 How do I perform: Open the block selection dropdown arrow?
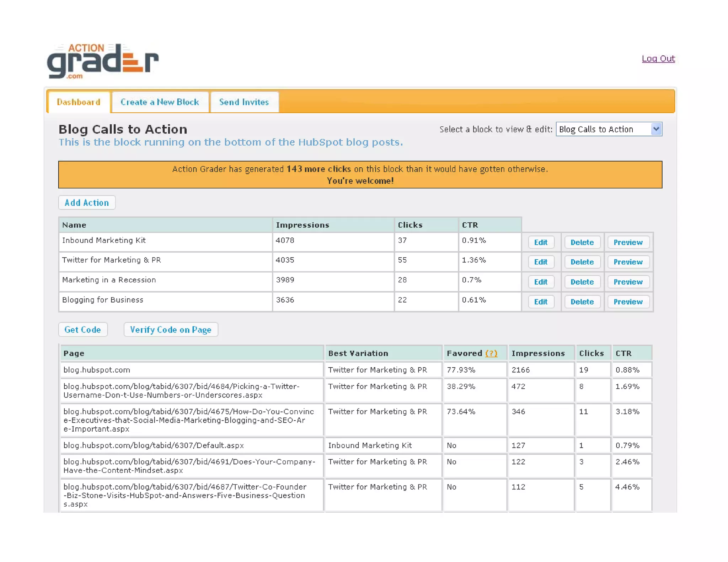pyautogui.click(x=656, y=129)
